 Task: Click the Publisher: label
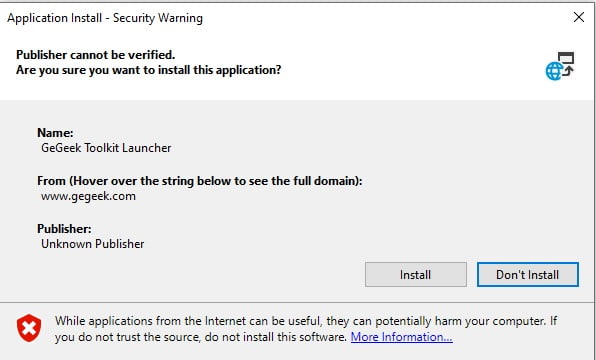tap(64, 229)
